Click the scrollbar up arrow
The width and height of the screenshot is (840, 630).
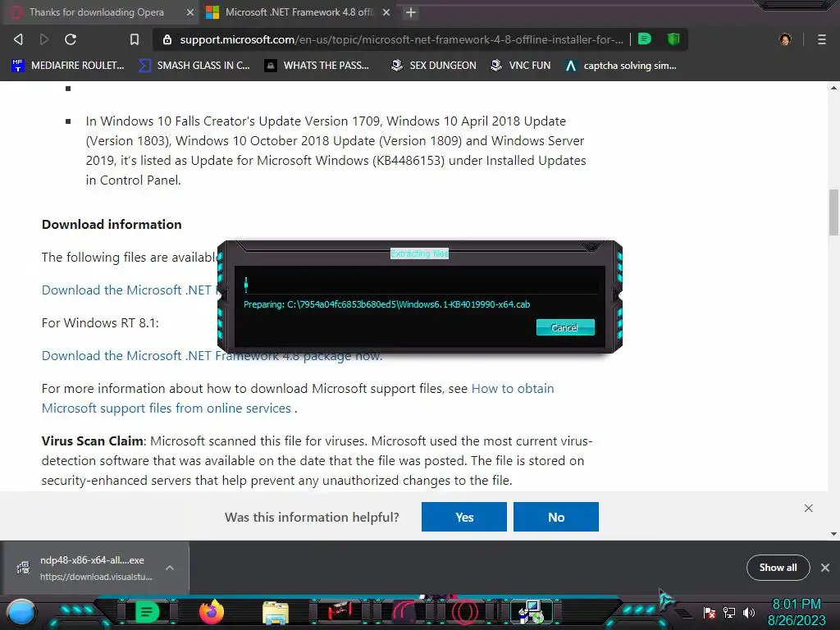point(833,87)
